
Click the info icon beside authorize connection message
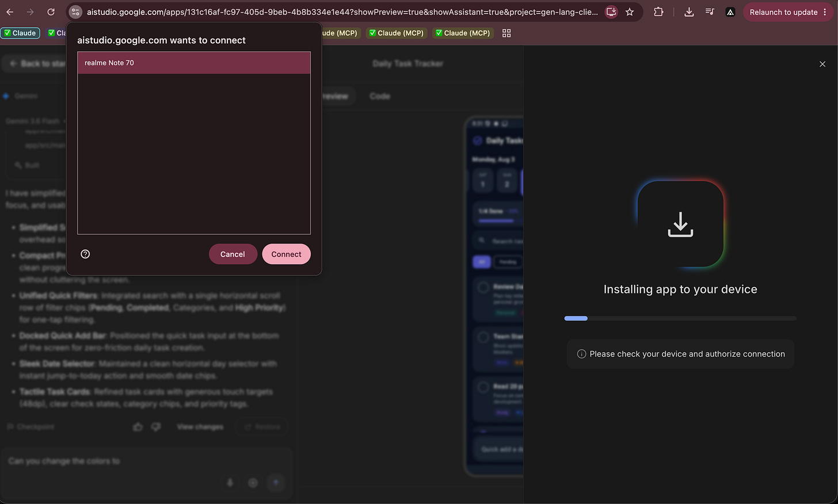pyautogui.click(x=581, y=354)
